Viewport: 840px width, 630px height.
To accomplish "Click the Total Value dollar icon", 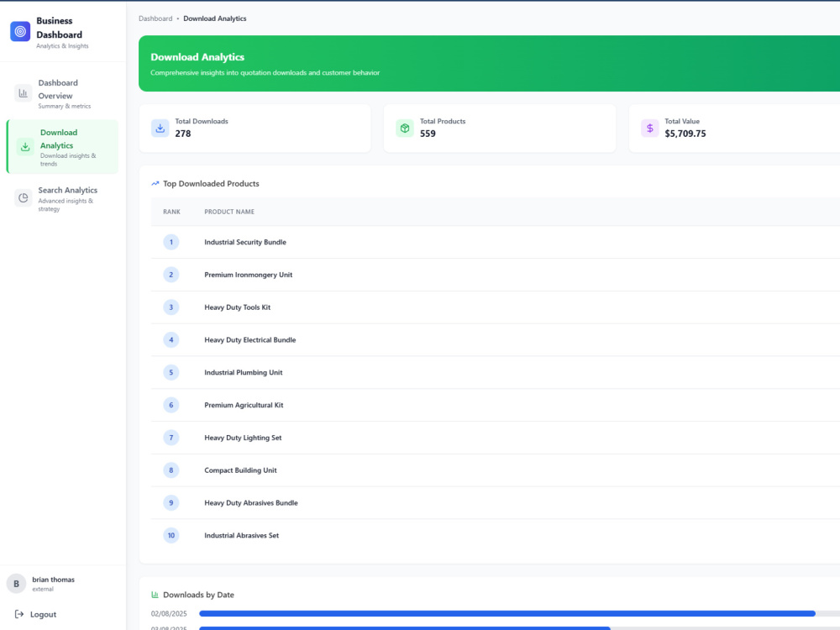I will pyautogui.click(x=650, y=129).
